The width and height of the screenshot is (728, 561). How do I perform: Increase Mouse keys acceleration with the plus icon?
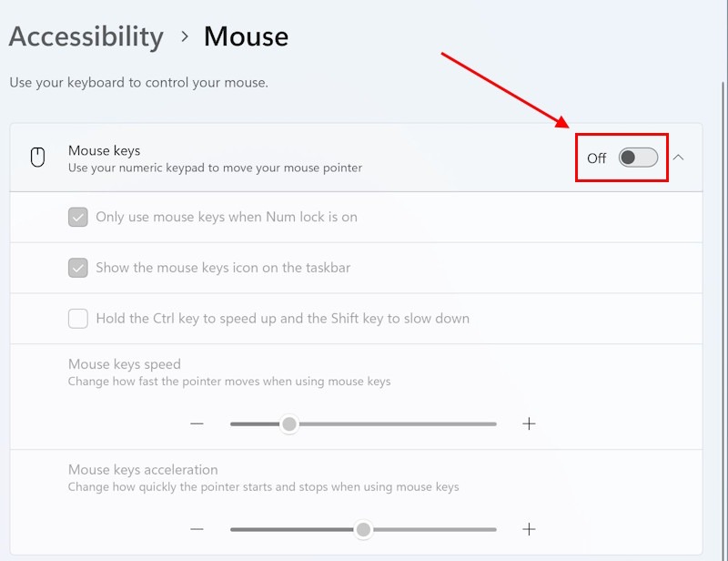point(529,529)
